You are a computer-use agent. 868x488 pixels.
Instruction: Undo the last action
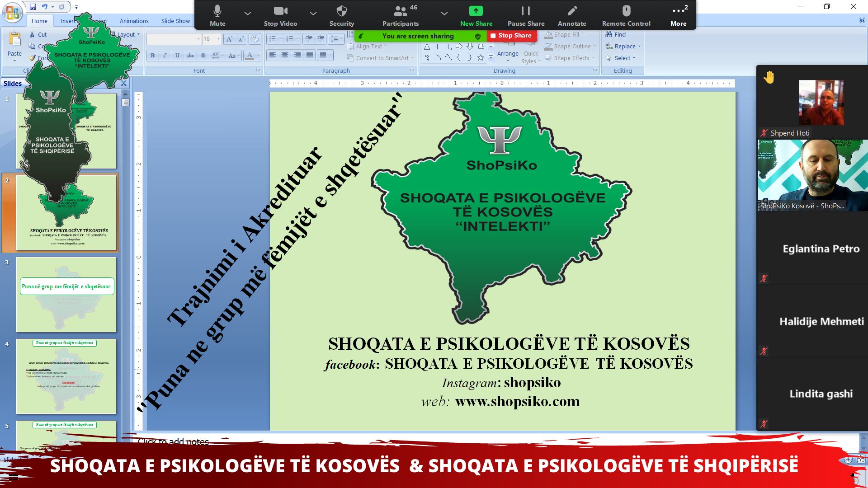[44, 7]
